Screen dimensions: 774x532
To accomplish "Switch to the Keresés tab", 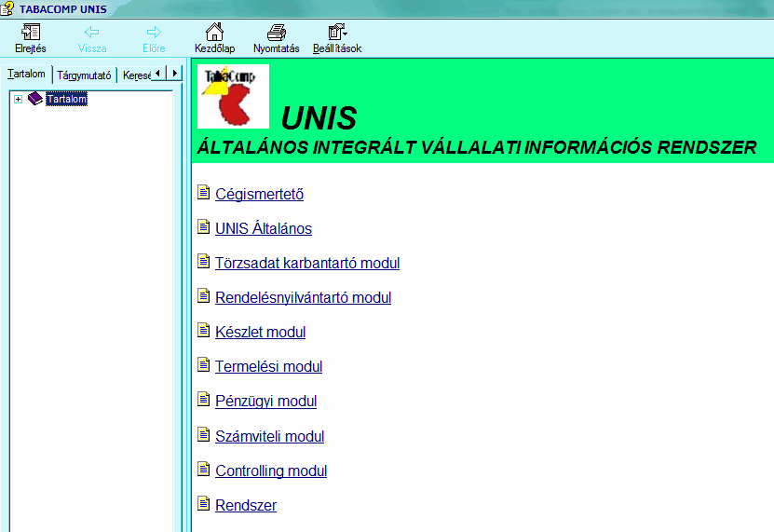I will pos(136,75).
